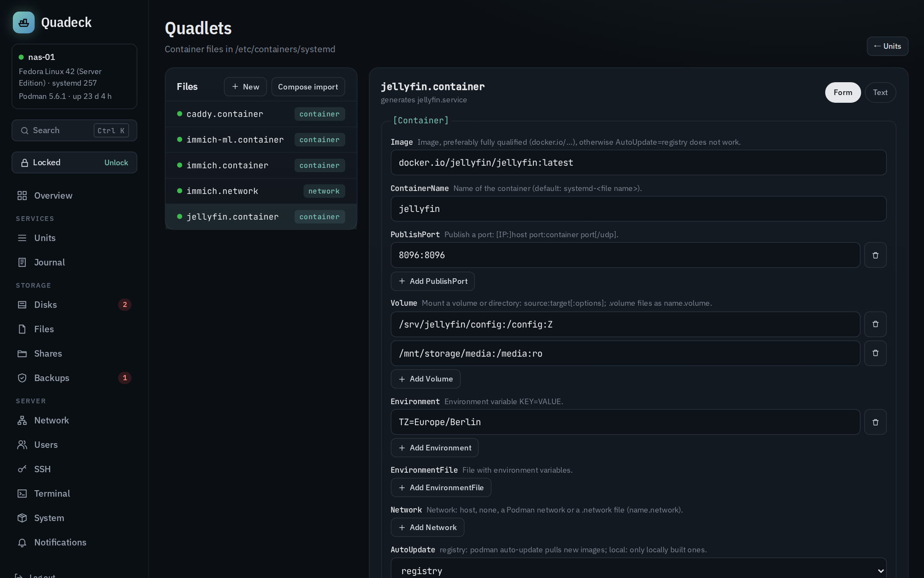The width and height of the screenshot is (924, 578).
Task: Open the Disks page
Action: pyautogui.click(x=74, y=305)
